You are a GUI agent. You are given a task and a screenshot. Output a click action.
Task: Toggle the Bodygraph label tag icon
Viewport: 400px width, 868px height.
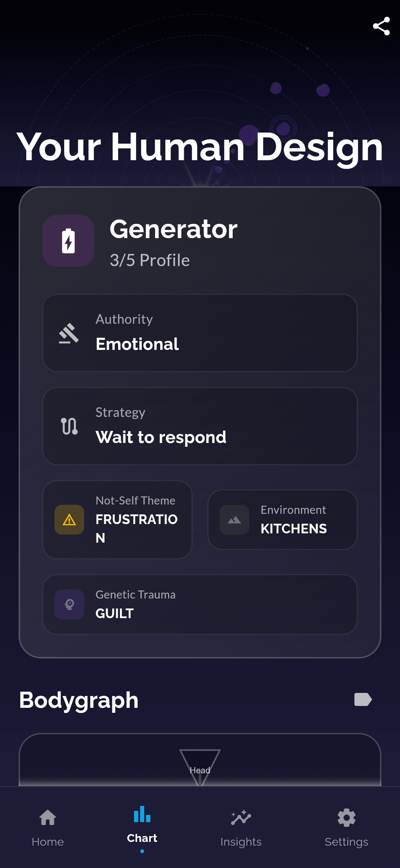(x=363, y=699)
